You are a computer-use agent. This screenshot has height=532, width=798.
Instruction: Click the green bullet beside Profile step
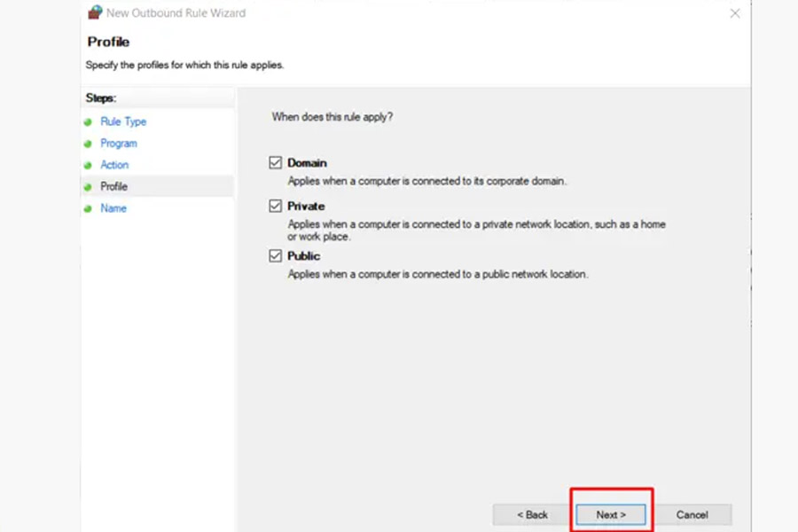tap(88, 187)
